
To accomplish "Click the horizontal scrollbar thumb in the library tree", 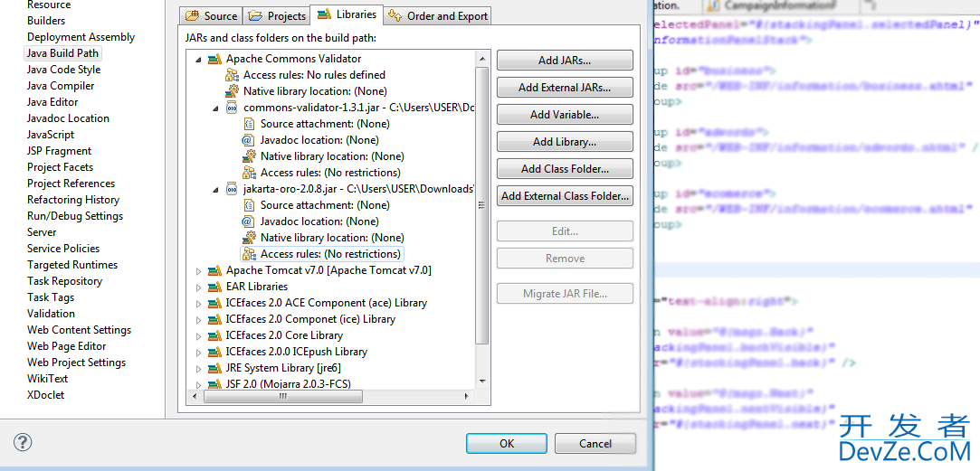I will [x=283, y=396].
